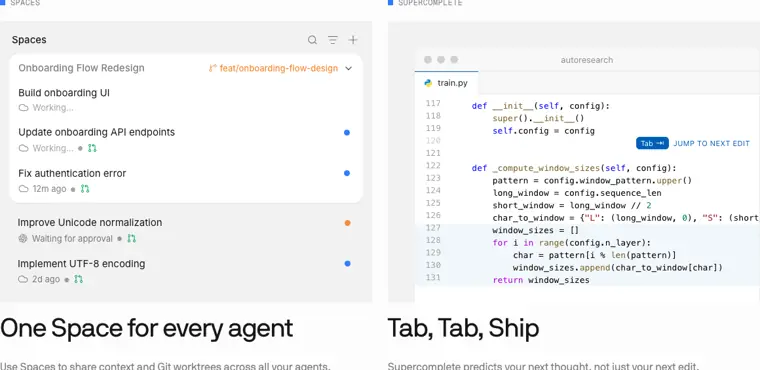Switch to the train.py tab

tap(446, 83)
